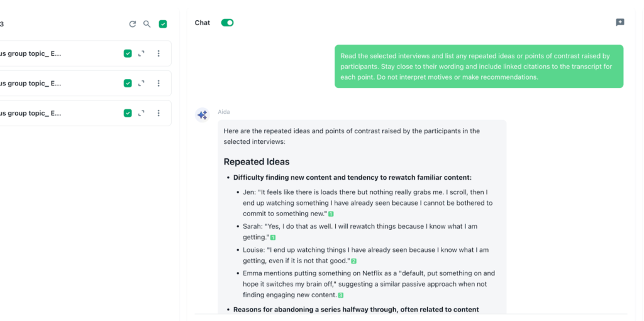Open citation 3 after Emma's comment

point(341,295)
